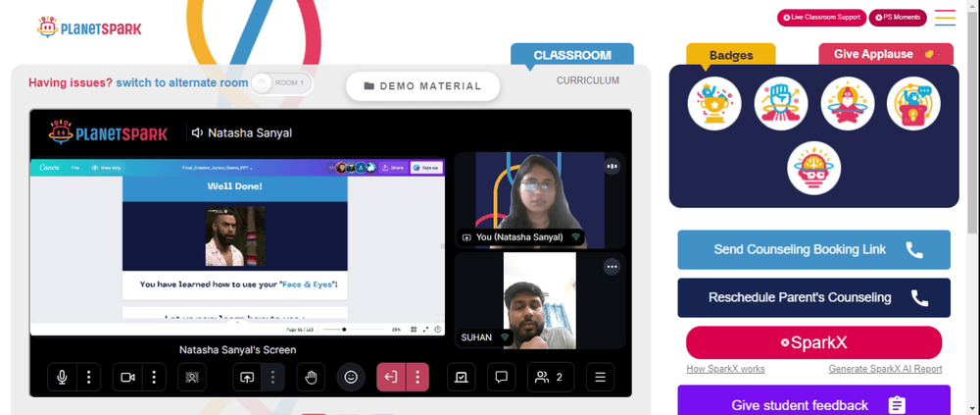Toggle the virtual background effects button
980x415 pixels.
192,378
